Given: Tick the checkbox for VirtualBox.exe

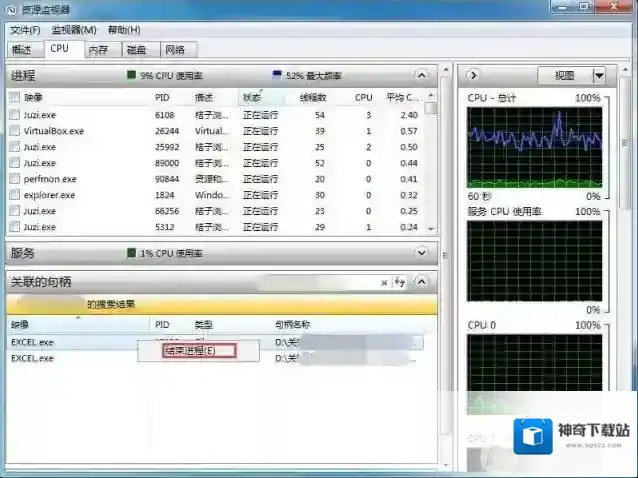Looking at the screenshot, I should pyautogui.click(x=15, y=131).
